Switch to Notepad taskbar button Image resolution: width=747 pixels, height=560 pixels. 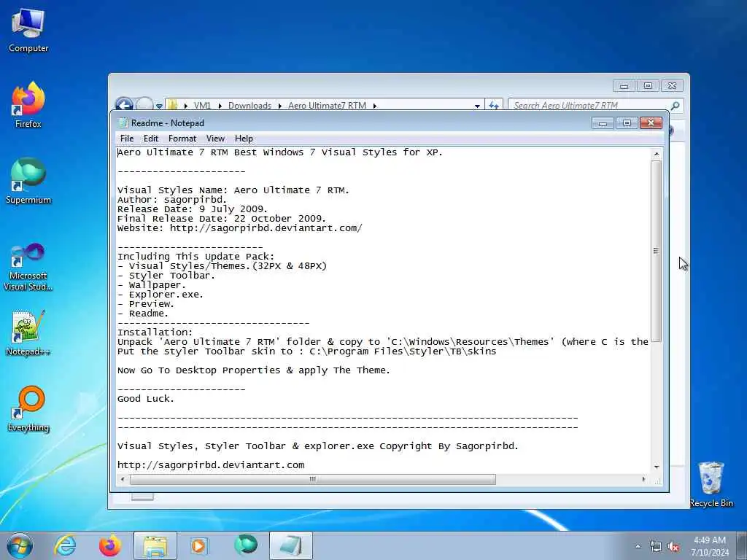coord(291,545)
